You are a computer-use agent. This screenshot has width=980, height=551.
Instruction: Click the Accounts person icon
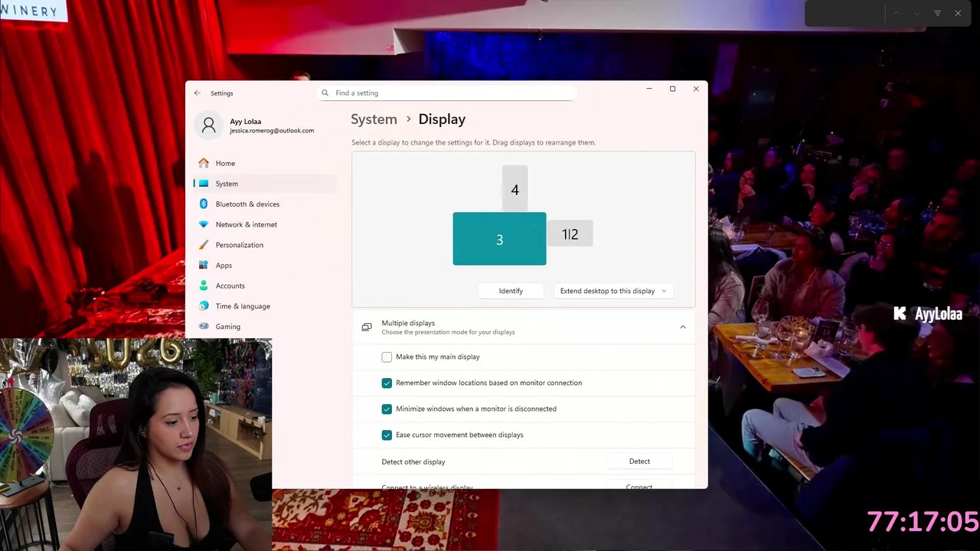[x=204, y=285]
